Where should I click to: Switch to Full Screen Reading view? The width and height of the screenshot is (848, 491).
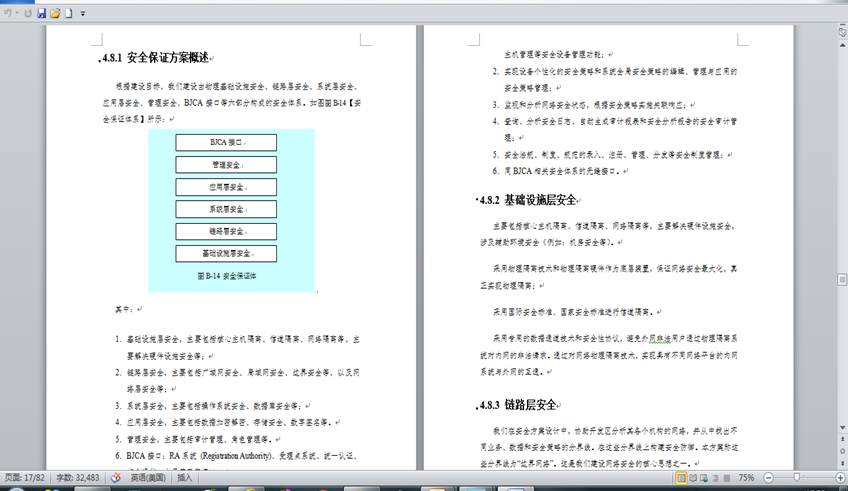click(693, 478)
